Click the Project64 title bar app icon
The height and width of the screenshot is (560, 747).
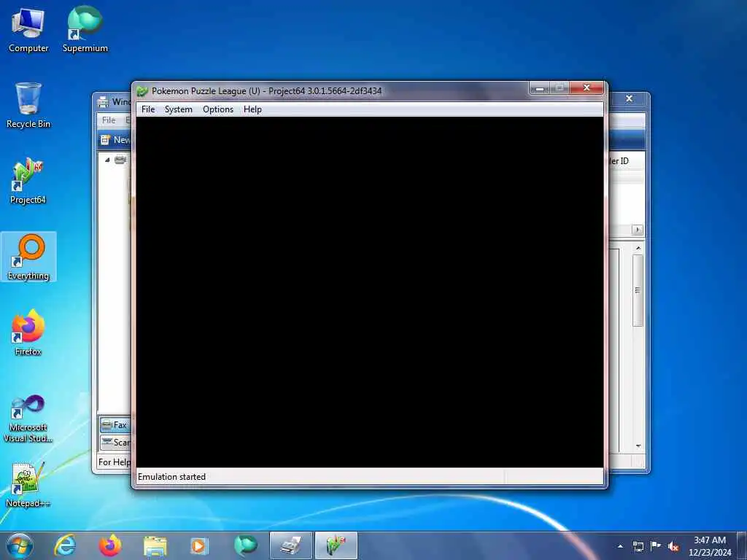142,90
